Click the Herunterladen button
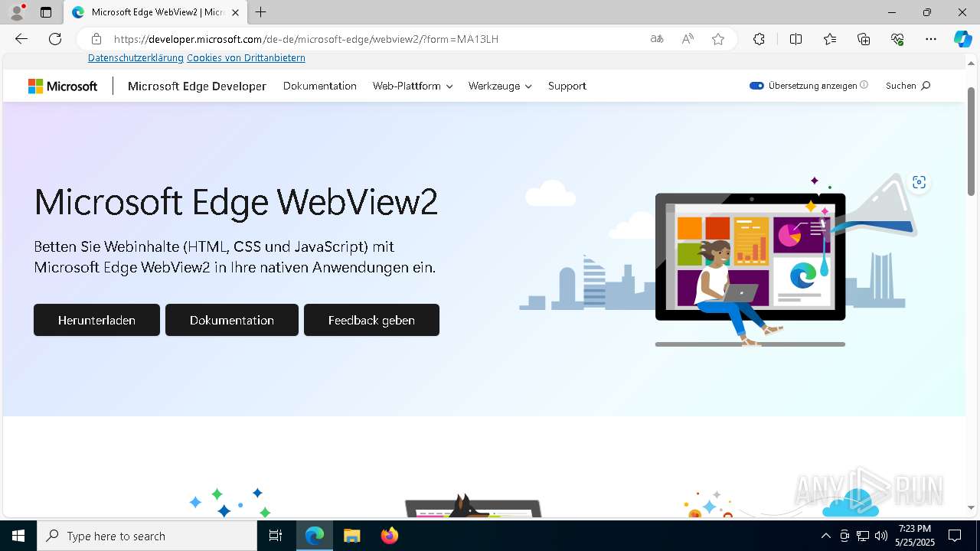The height and width of the screenshot is (551, 980). point(96,320)
